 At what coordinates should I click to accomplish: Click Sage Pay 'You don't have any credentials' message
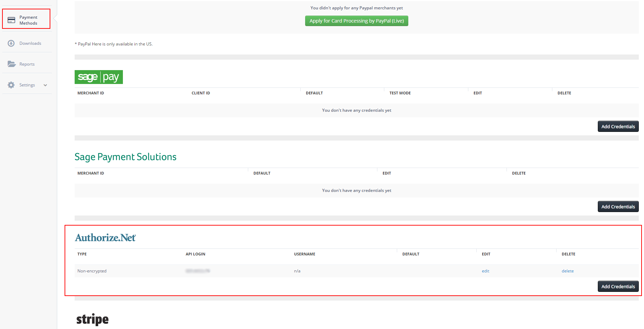pyautogui.click(x=357, y=110)
